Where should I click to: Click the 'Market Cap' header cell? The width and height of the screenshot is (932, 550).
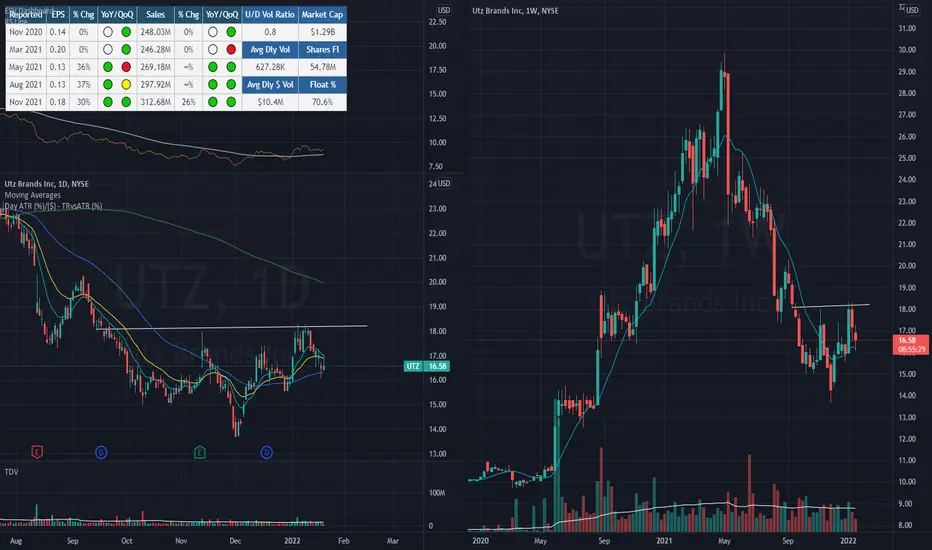322,14
